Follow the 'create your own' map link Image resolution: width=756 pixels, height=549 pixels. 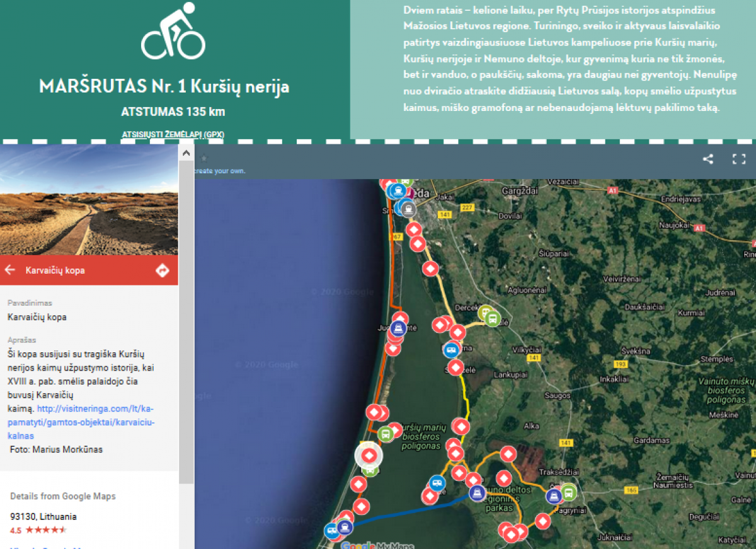(x=220, y=171)
